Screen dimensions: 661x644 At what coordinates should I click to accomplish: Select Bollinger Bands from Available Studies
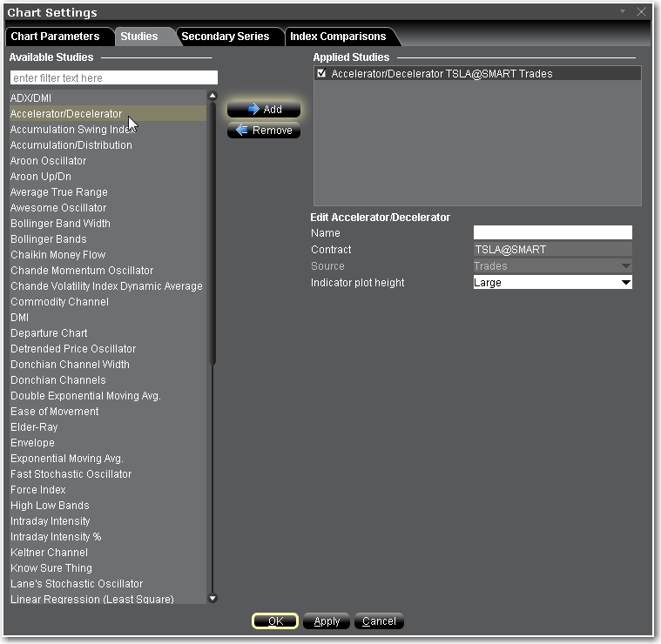(49, 239)
